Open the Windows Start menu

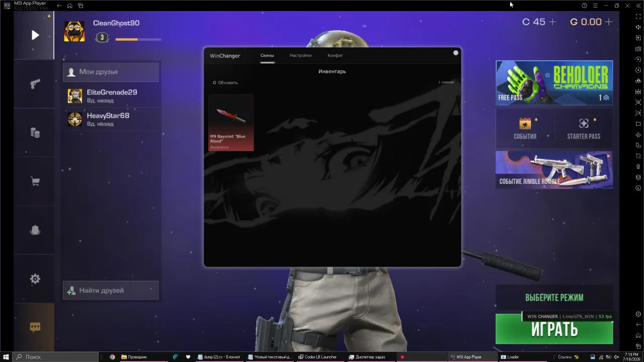coord(6,357)
